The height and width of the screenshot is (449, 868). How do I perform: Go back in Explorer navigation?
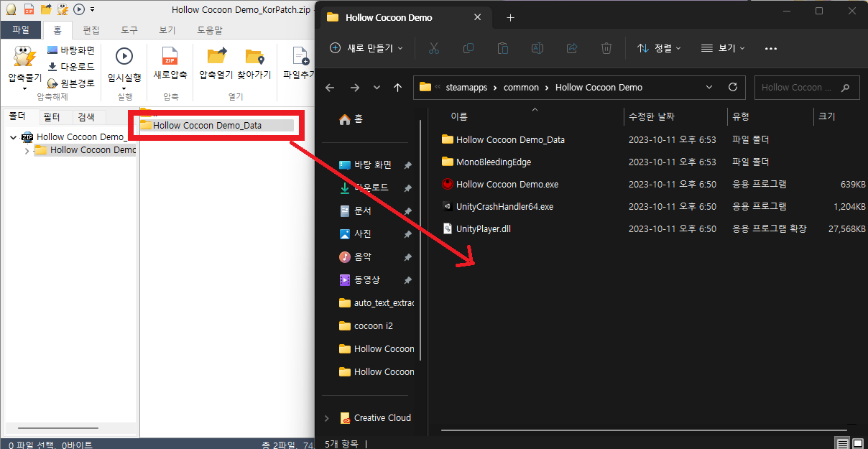pyautogui.click(x=330, y=88)
